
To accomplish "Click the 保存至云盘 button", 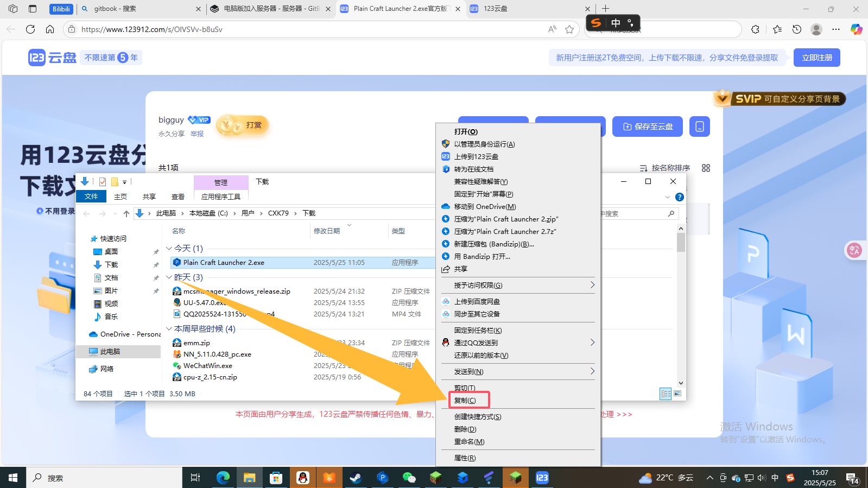I will pos(648,126).
